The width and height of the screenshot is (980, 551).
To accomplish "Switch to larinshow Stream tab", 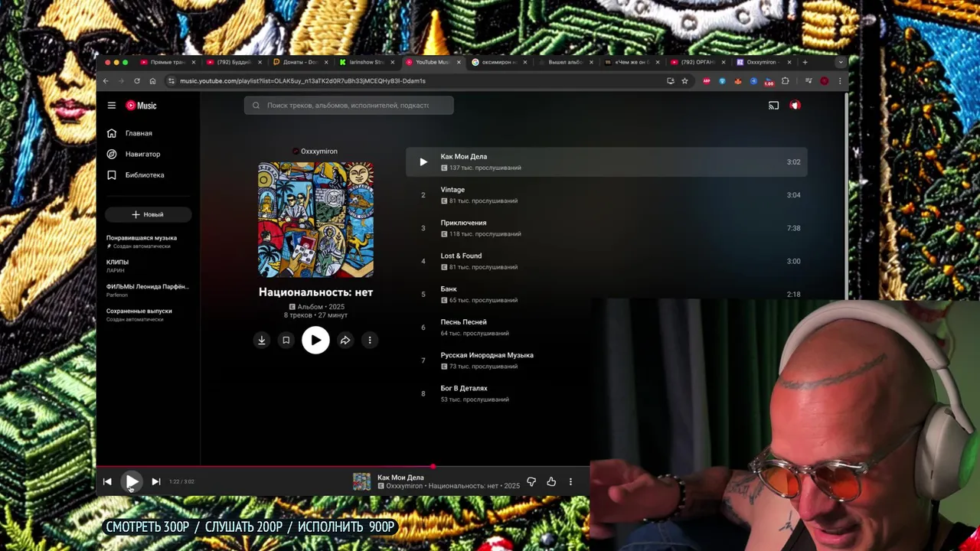I will click(x=367, y=62).
